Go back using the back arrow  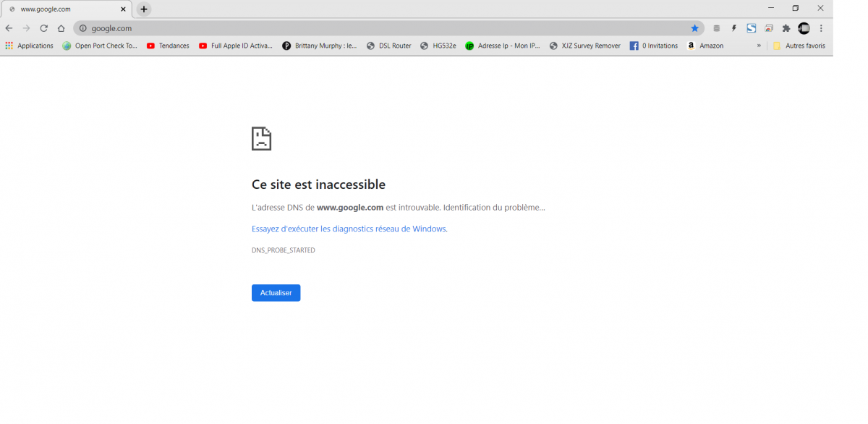[9, 28]
